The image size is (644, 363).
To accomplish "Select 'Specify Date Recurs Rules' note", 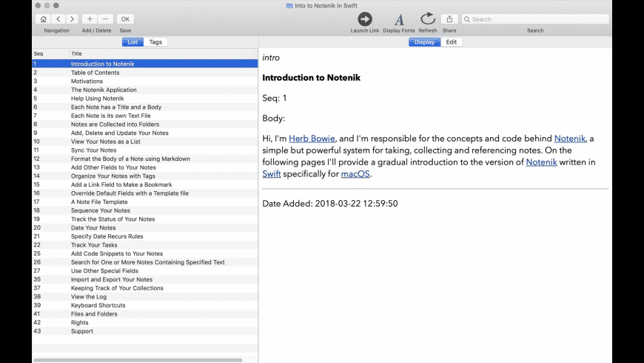I will (145, 236).
